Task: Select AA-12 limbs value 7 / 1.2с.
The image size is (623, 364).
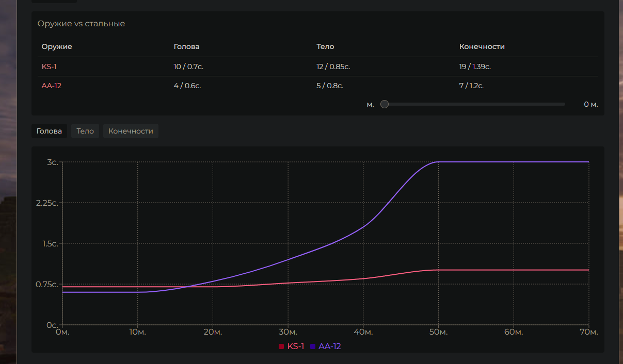Action: pyautogui.click(x=471, y=86)
